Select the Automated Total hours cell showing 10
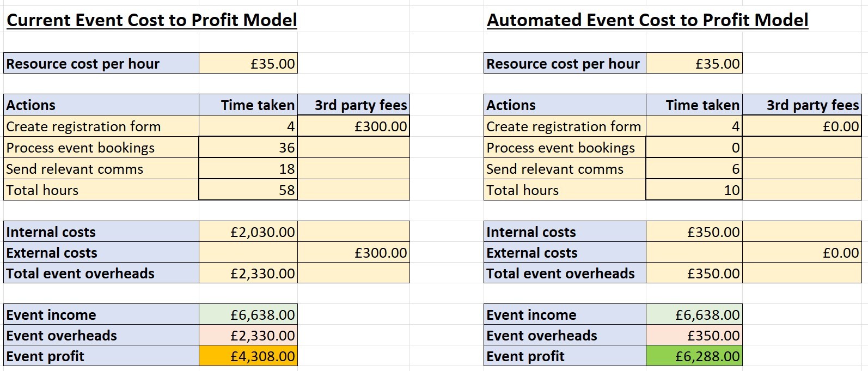The width and height of the screenshot is (868, 371). point(694,190)
